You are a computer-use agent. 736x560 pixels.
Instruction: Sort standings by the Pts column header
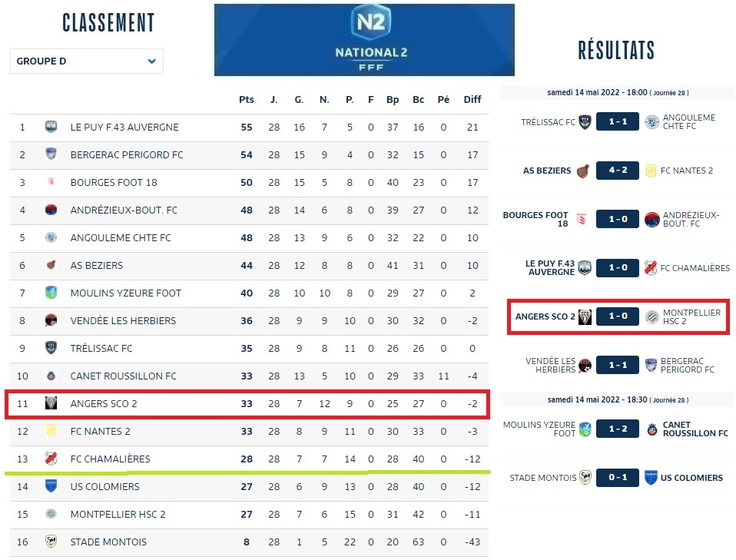pos(246,100)
